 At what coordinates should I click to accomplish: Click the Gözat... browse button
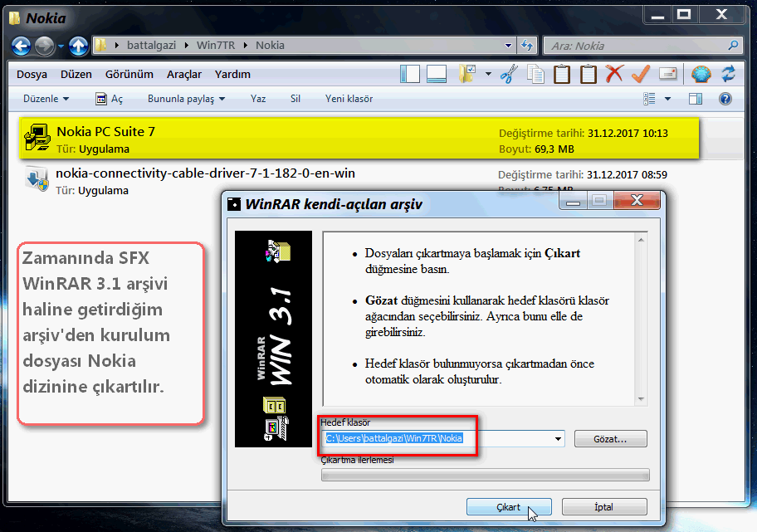610,439
